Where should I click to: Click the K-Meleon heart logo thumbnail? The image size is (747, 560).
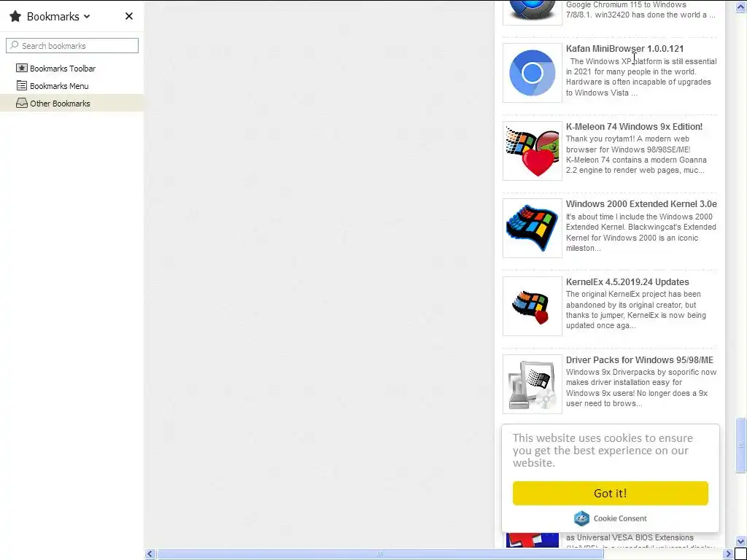(x=532, y=151)
